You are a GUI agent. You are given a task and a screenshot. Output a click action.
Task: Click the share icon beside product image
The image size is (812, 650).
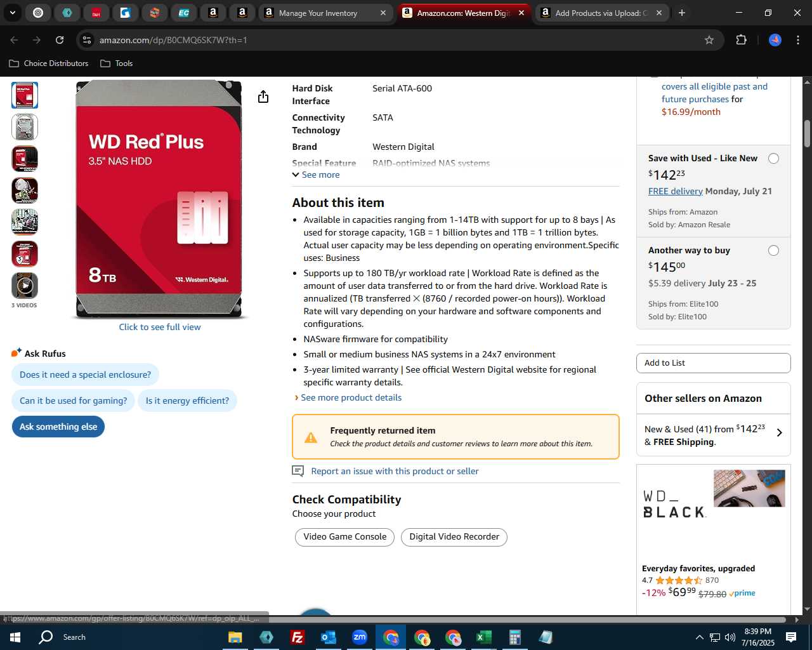click(x=263, y=96)
